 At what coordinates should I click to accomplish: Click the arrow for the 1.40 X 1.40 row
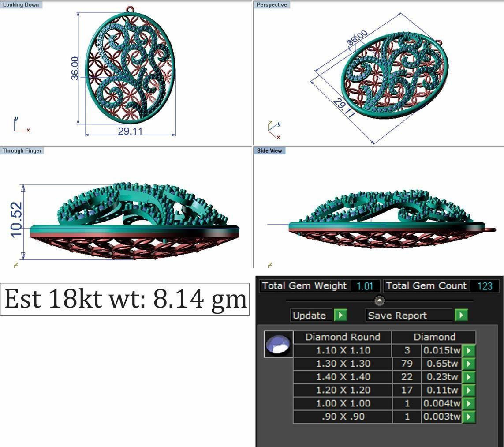point(469,376)
